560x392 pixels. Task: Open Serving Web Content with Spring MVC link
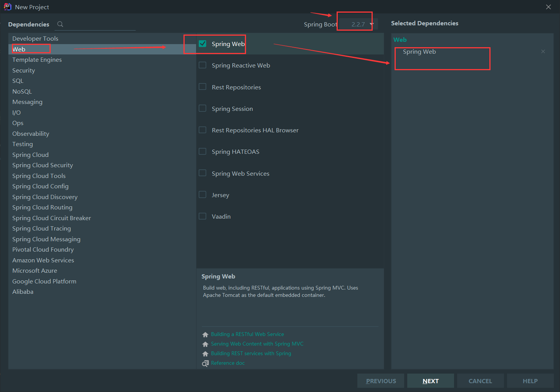(257, 344)
